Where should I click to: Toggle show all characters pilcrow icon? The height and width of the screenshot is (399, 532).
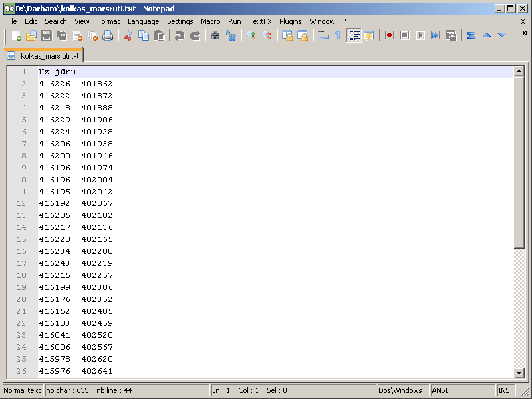338,35
